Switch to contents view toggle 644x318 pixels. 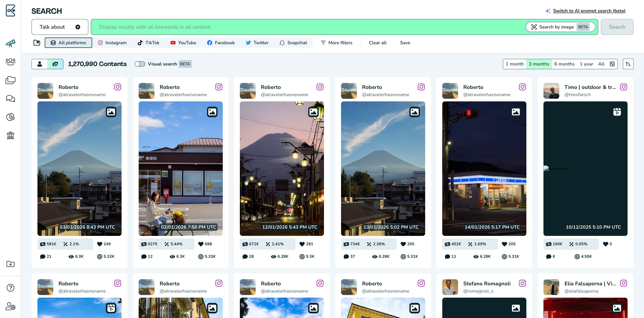click(55, 64)
